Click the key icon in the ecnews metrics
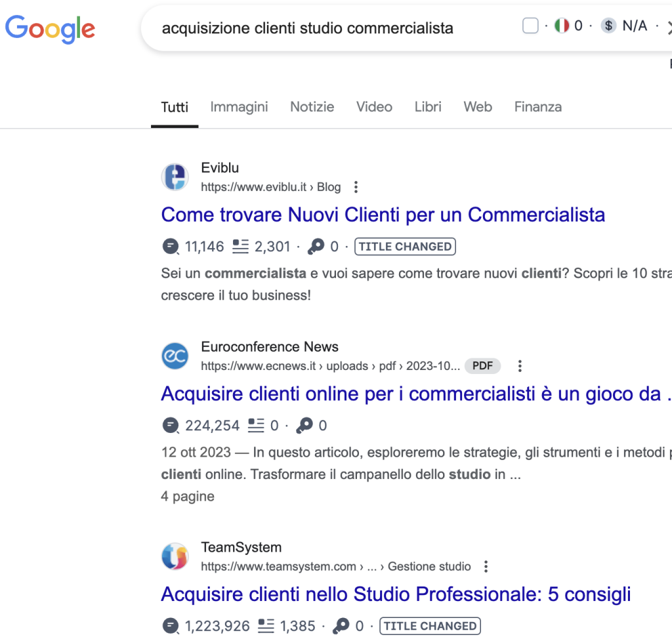This screenshot has width=672, height=639. (304, 426)
